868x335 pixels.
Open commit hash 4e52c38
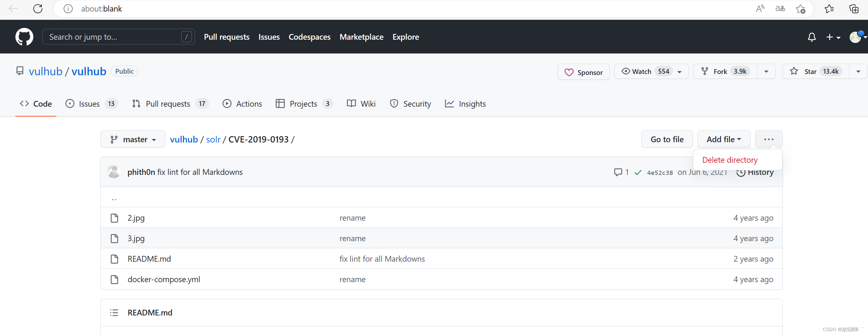[660, 173]
